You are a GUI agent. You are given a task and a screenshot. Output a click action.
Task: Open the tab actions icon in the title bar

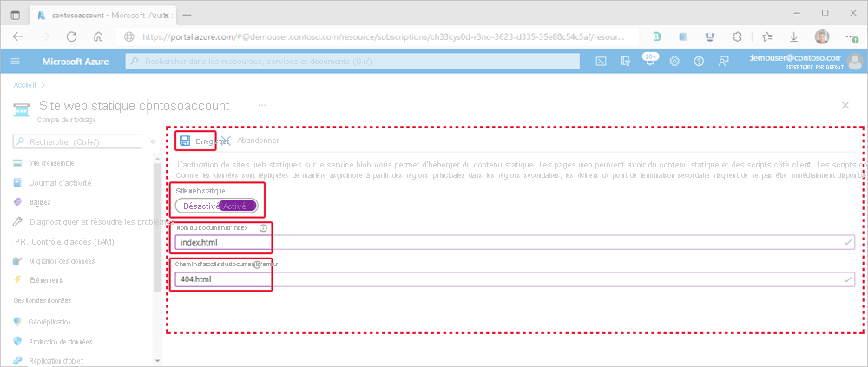pos(15,15)
